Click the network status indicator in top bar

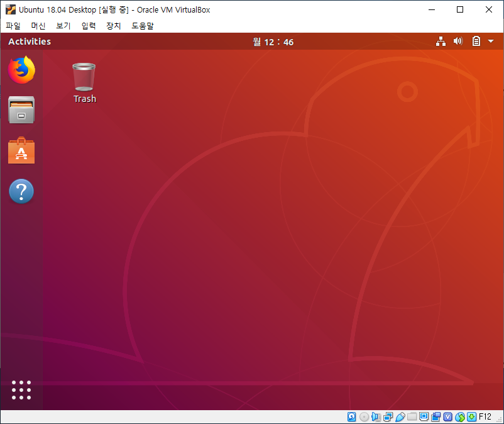tap(441, 41)
